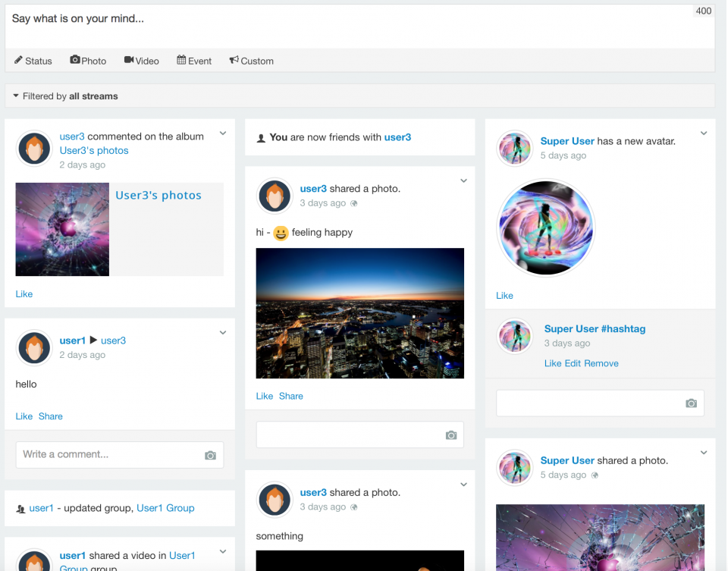Image resolution: width=728 pixels, height=571 pixels.
Task: Select the Custom tab in the composer
Action: click(x=252, y=61)
